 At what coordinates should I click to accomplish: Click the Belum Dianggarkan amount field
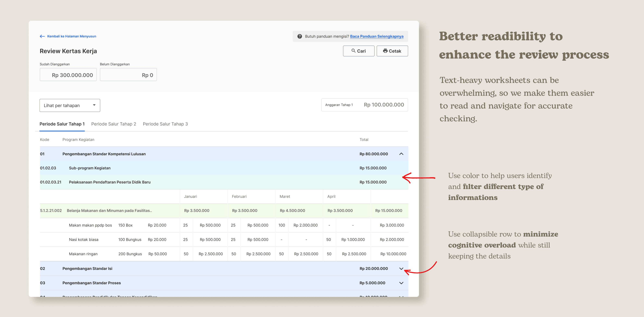128,75
